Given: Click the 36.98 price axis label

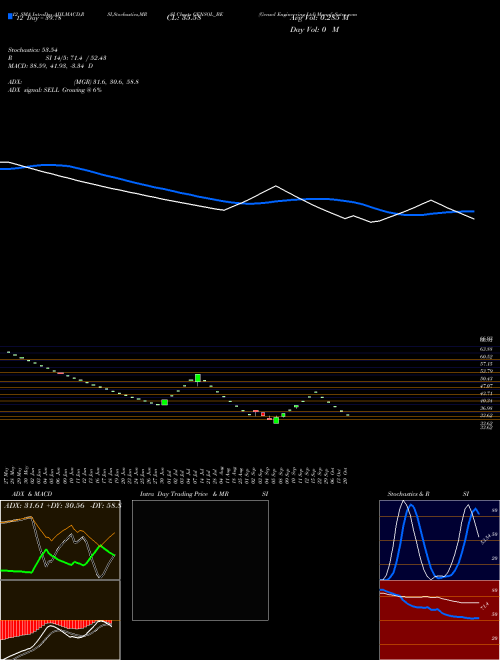Looking at the screenshot, I should point(486,408).
